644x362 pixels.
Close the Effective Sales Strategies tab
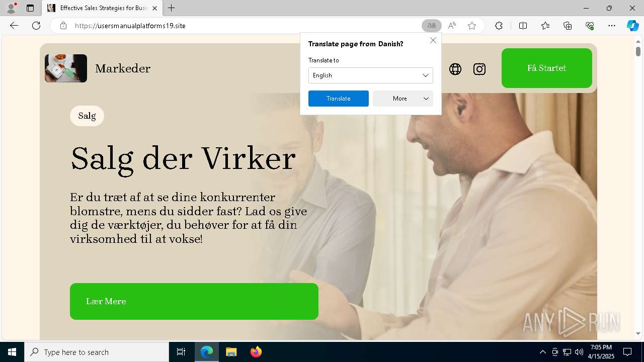(x=154, y=8)
